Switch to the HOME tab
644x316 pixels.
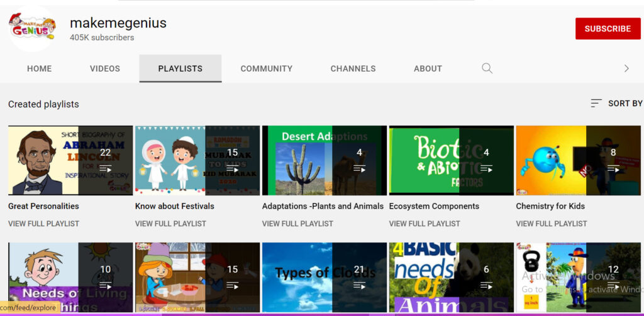[x=39, y=68]
